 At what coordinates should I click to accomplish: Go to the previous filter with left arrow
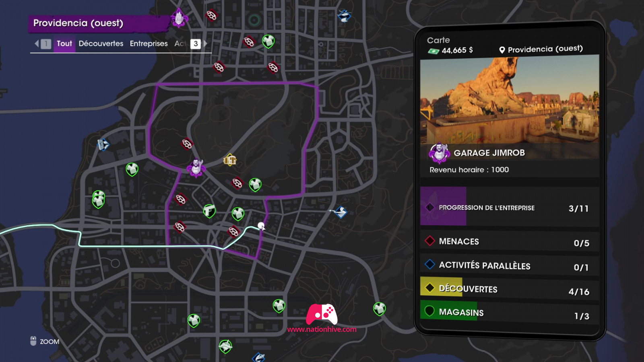tap(37, 43)
